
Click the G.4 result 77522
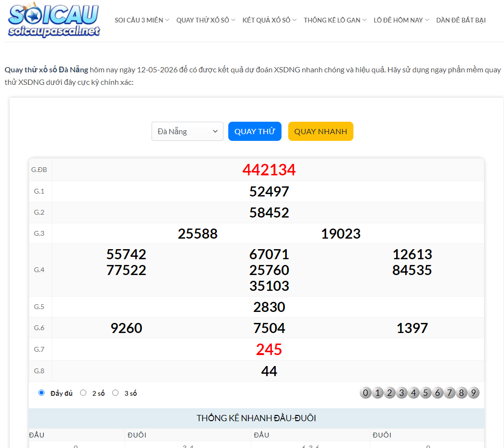click(126, 270)
